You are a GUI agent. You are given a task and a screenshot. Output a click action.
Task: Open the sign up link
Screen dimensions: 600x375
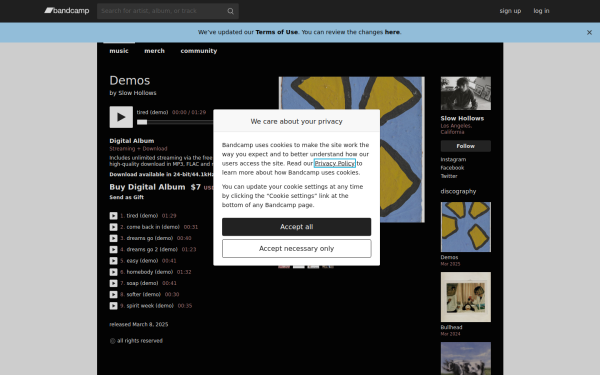click(510, 11)
